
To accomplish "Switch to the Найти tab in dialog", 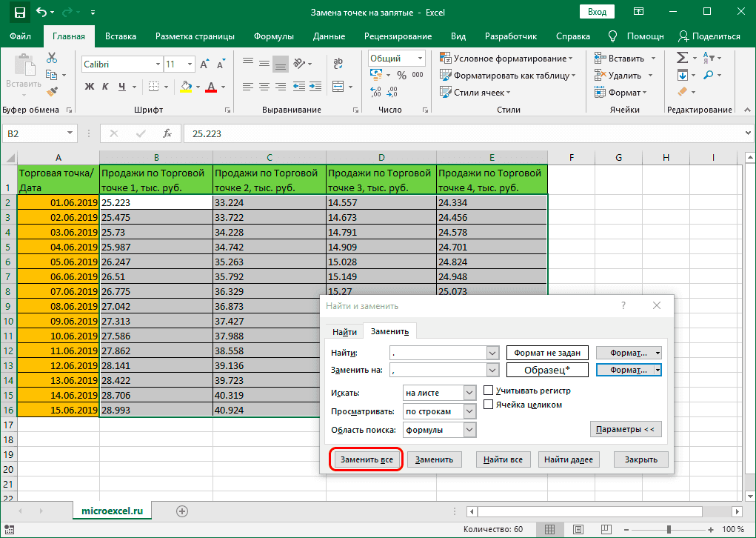I will pyautogui.click(x=344, y=331).
